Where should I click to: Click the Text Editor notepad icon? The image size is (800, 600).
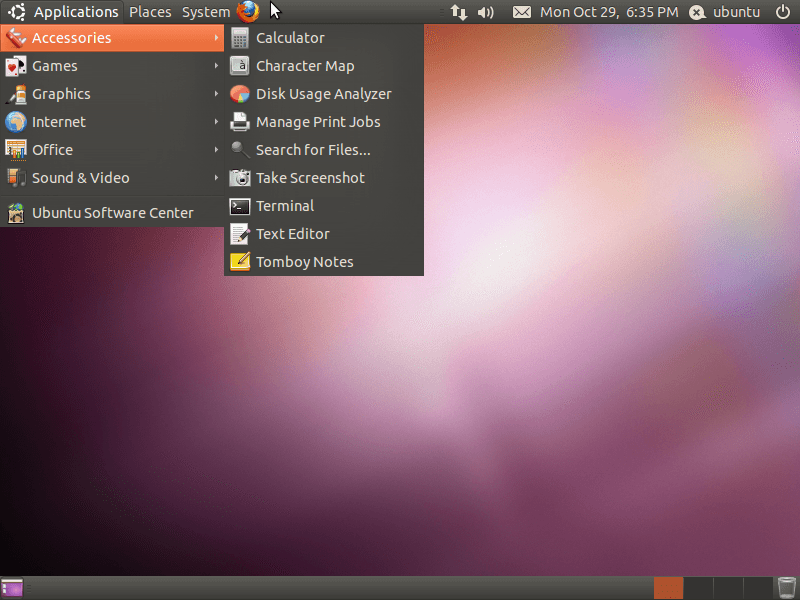pos(239,234)
